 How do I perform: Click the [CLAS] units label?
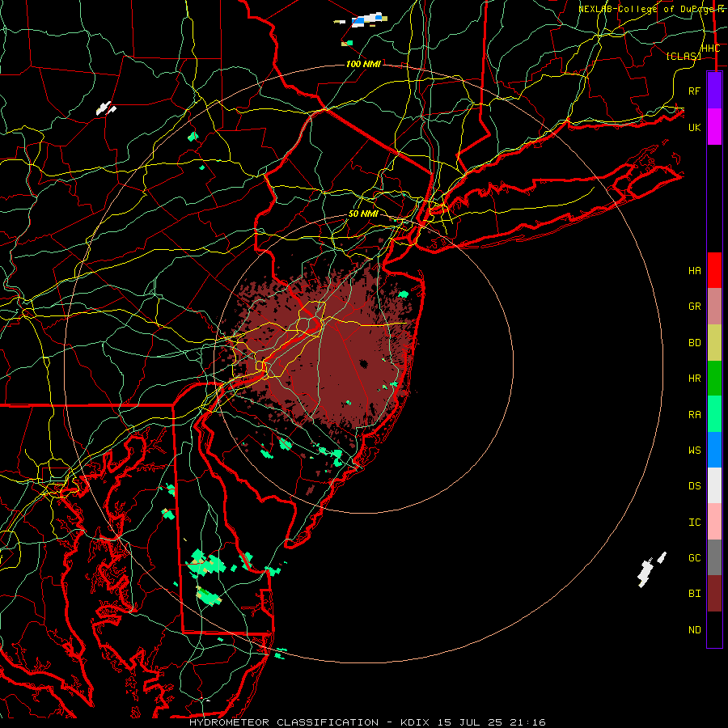(x=684, y=56)
